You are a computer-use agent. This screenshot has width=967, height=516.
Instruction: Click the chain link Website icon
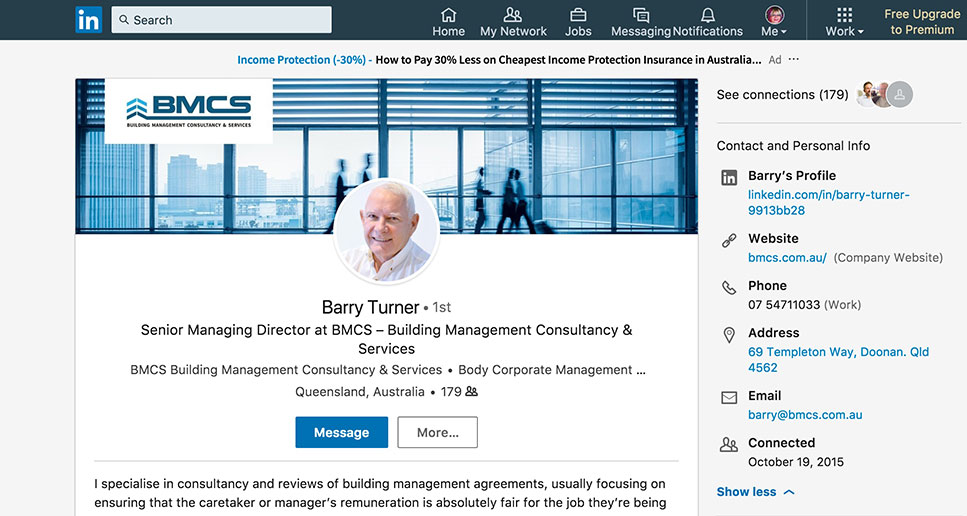click(x=729, y=240)
